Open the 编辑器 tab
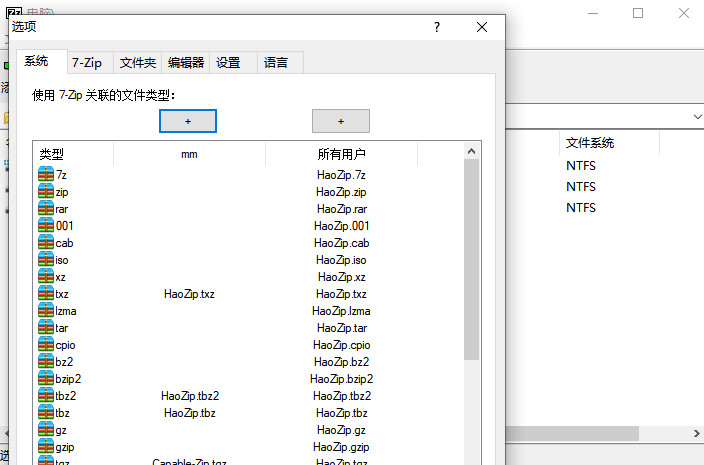The image size is (704, 465). tap(186, 63)
